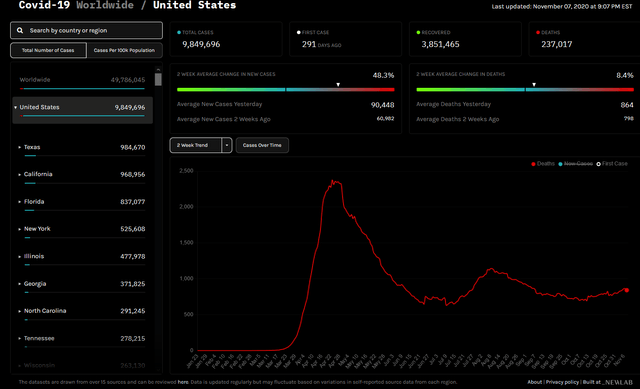
Task: Switch to Cases Per 100k Population tab
Action: click(124, 50)
